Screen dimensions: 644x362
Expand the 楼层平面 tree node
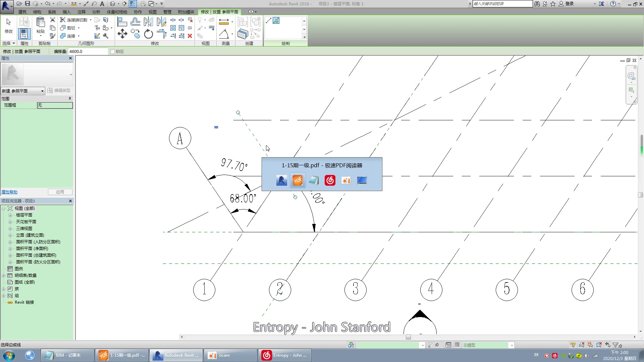[x=10, y=215]
